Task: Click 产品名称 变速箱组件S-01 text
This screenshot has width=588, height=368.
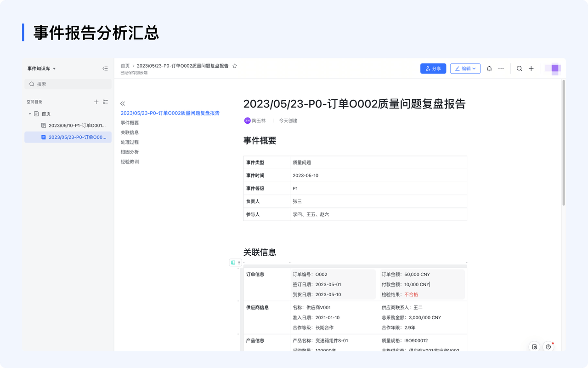Action: click(x=320, y=340)
